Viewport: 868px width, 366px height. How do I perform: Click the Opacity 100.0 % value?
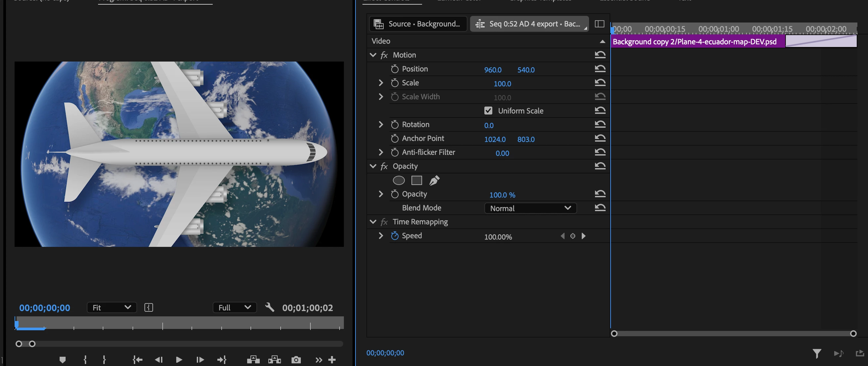502,195
